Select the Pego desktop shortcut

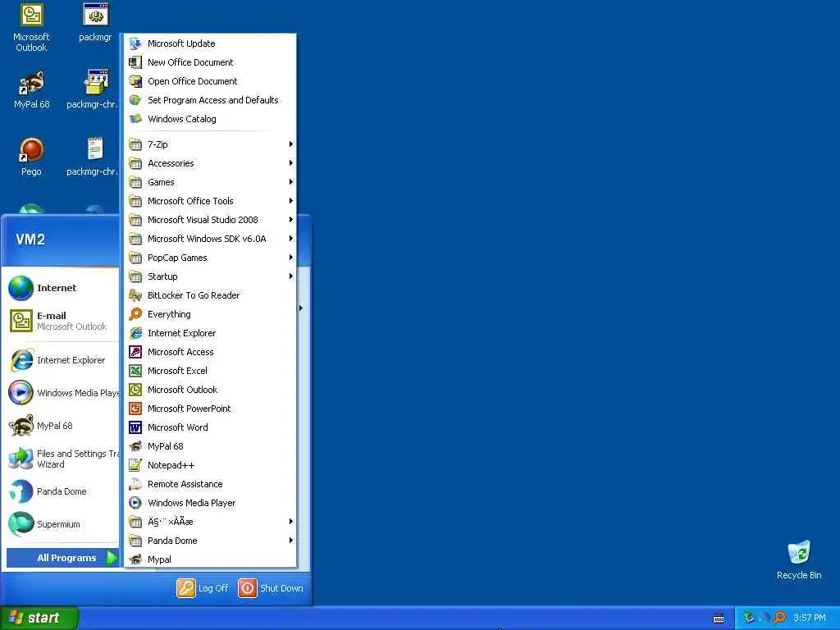pos(31,157)
